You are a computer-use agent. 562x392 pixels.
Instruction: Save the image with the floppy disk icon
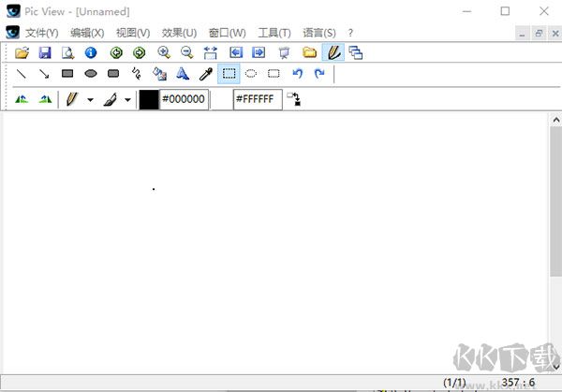(x=45, y=52)
